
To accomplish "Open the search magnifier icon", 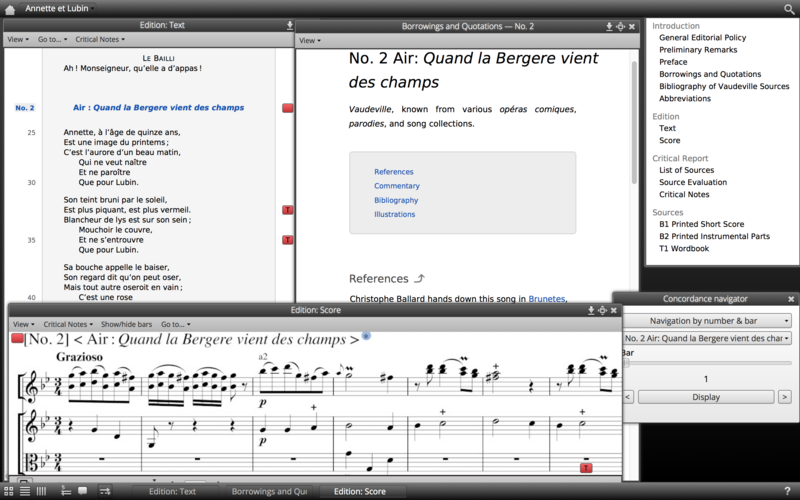I will (789, 9).
